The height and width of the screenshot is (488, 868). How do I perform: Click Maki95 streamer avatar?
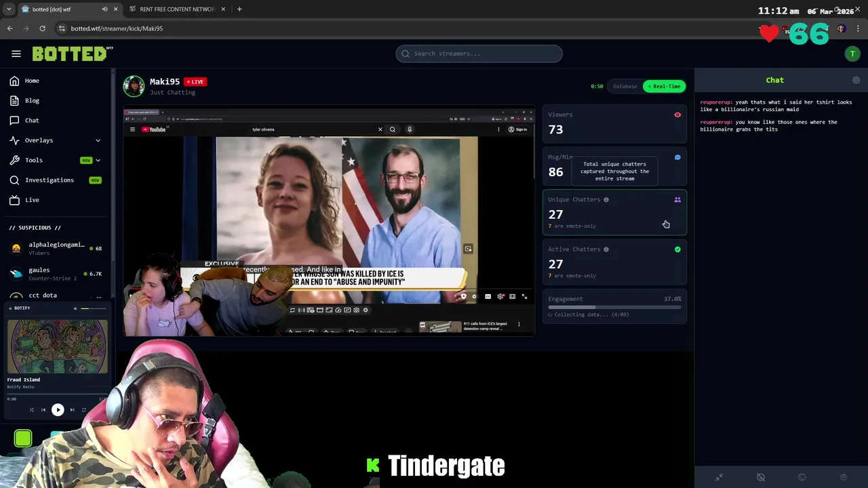(x=134, y=86)
